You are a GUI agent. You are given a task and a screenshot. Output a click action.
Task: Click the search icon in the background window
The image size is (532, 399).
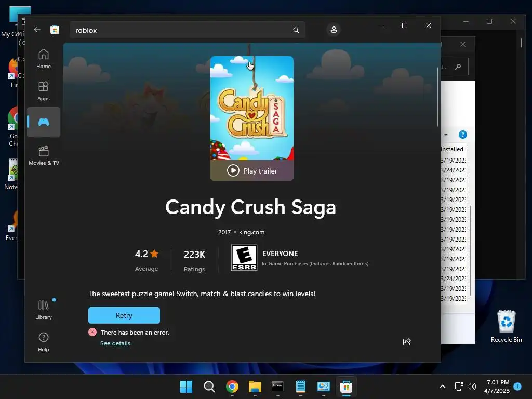click(458, 66)
